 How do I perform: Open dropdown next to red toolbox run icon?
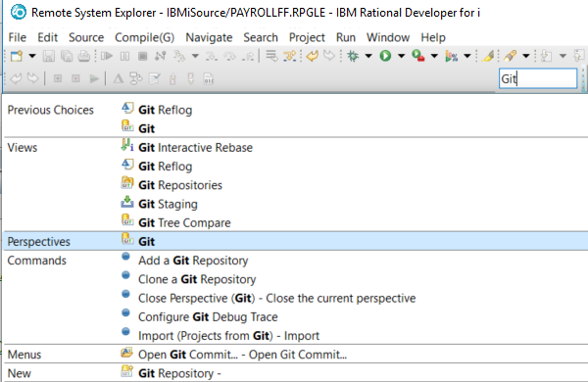point(434,56)
